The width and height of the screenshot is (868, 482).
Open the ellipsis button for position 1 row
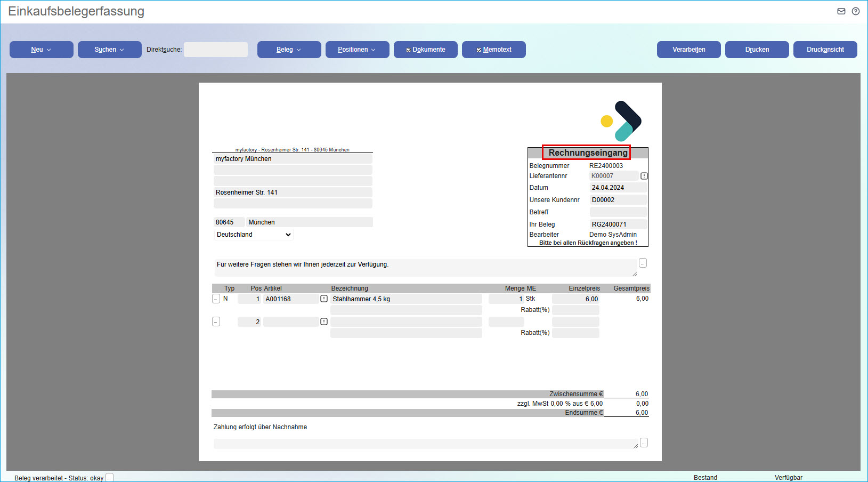click(216, 299)
